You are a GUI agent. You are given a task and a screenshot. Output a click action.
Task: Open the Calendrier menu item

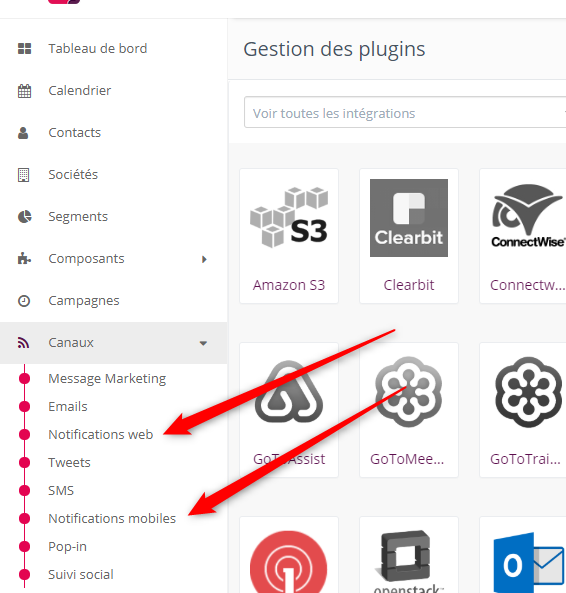[x=79, y=91]
